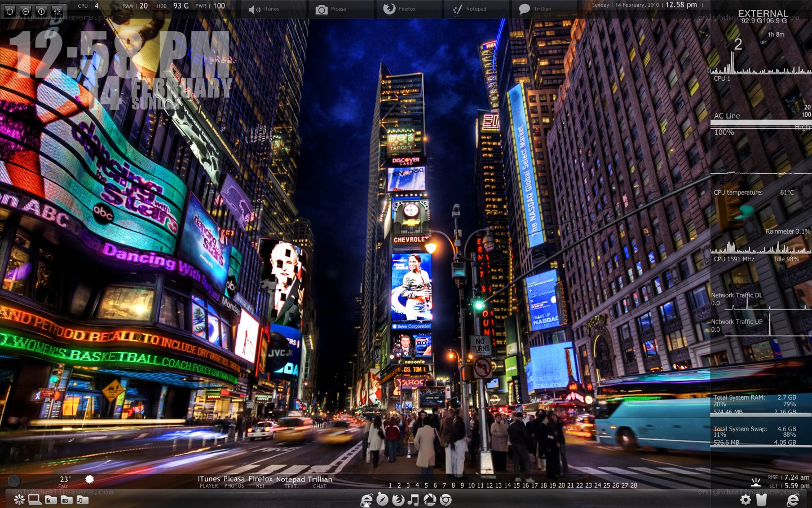Click the 'Rainmeter 3.1%' text

(788, 231)
